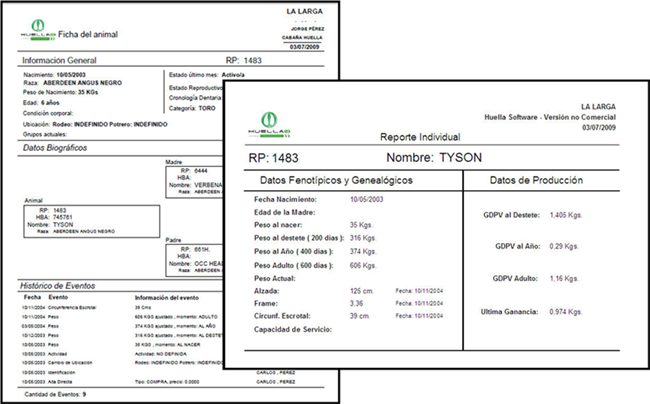Click GDPV al Destete value 1,405 Kgs
Image resolution: width=650 pixels, height=404 pixels.
point(566,215)
